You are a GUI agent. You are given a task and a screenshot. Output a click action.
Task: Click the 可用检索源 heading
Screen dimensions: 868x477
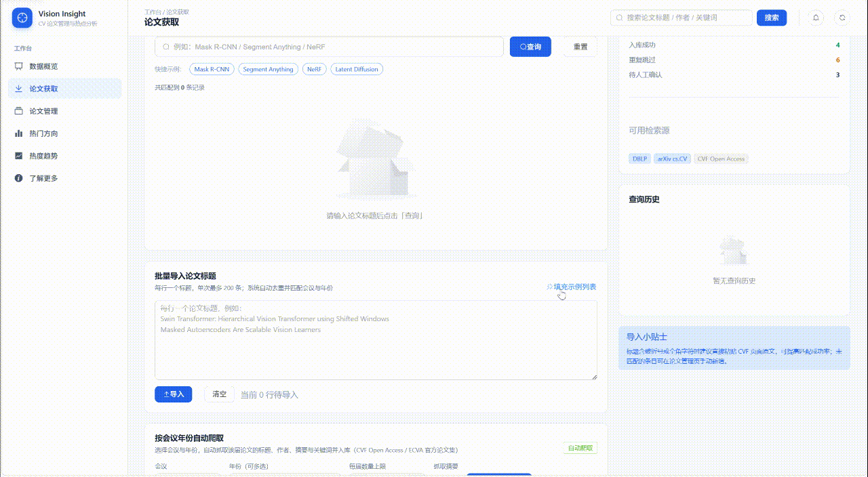pos(649,131)
